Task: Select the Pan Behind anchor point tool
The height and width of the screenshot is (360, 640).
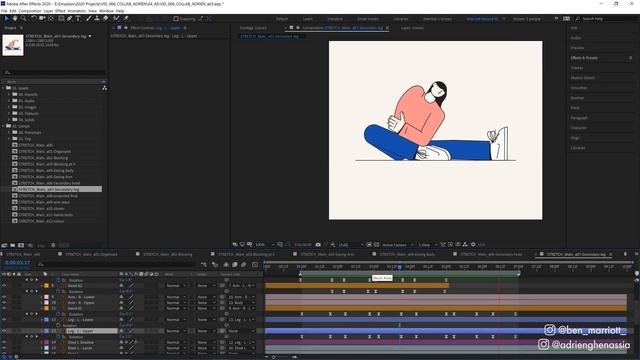Action: coord(51,18)
